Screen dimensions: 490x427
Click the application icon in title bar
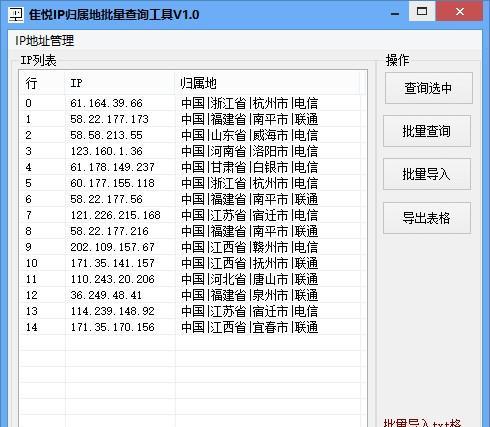[16, 14]
